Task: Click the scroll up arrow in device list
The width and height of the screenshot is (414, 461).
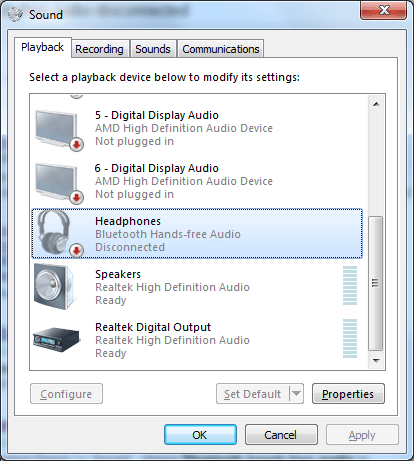Action: (x=376, y=104)
